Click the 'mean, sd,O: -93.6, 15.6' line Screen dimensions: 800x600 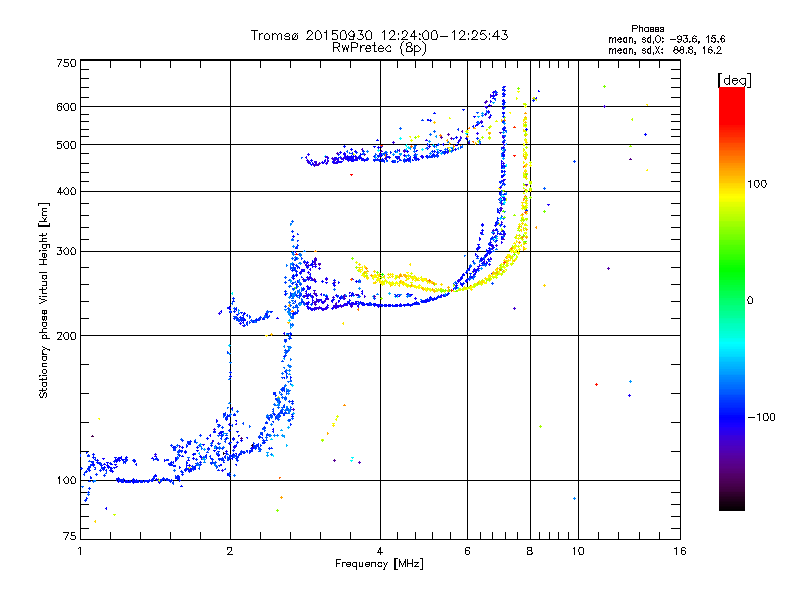(666, 39)
